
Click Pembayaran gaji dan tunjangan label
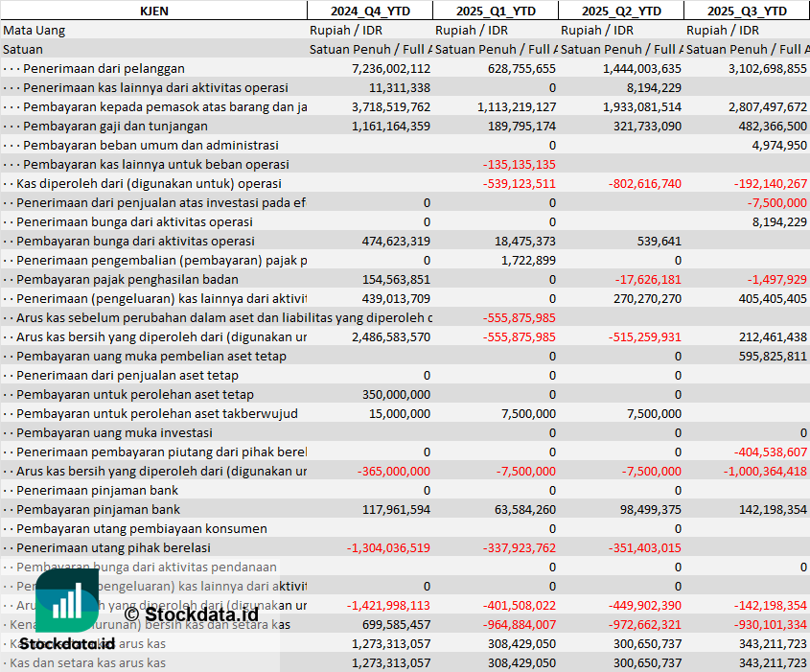pyautogui.click(x=115, y=126)
